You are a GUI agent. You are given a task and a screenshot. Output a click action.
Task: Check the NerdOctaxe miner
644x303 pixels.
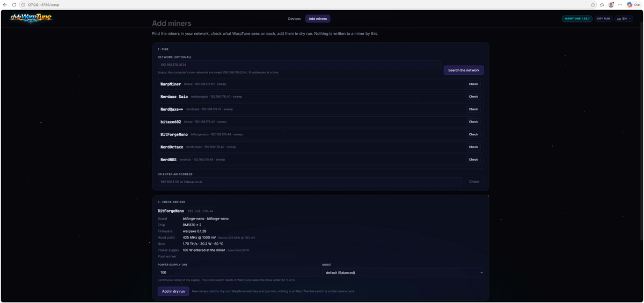point(473,147)
